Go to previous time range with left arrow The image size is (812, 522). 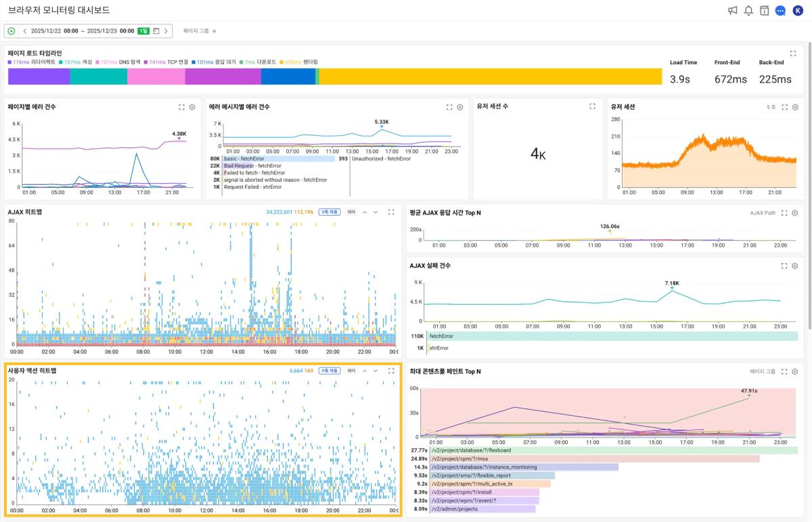click(25, 31)
